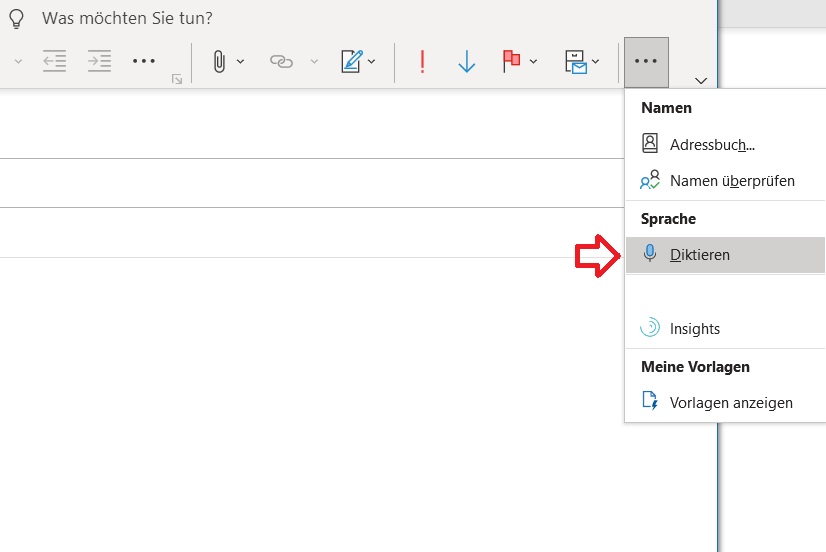Open Adressbuch from the overflow menu
Image resolution: width=826 pixels, height=552 pixels.
click(x=725, y=144)
